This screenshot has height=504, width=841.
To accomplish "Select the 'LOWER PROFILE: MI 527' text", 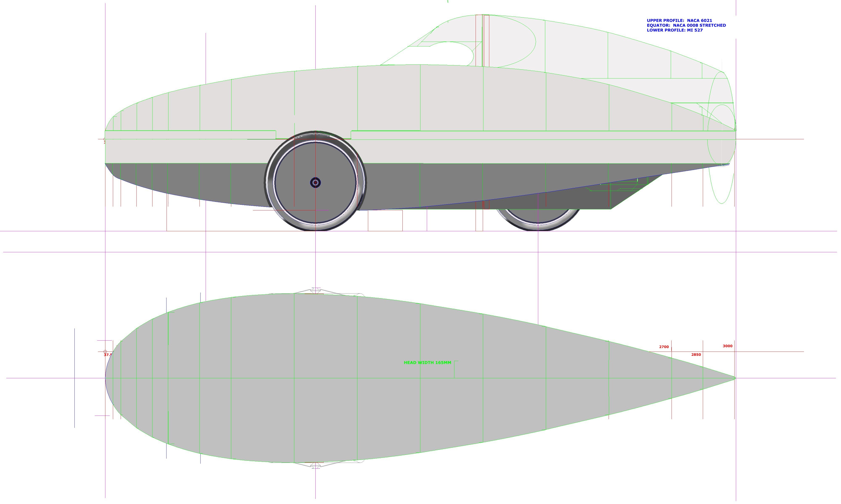I will pyautogui.click(x=674, y=30).
